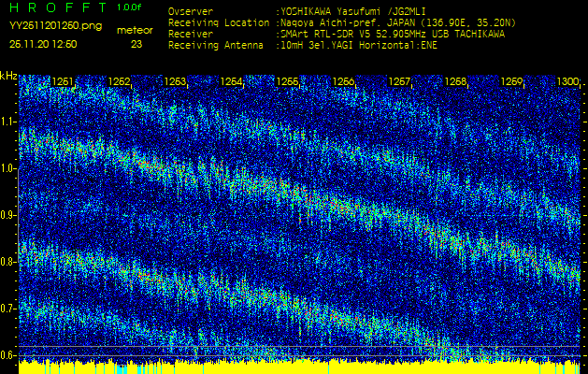This screenshot has height=374, width=588.
Task: Click the meteor label in header
Action: point(134,30)
